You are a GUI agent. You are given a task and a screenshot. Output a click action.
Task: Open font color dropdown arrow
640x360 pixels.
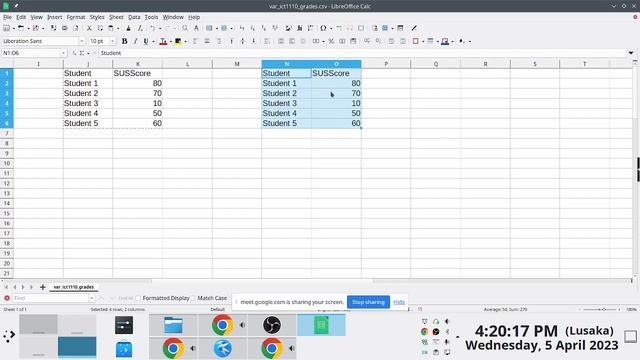point(170,41)
